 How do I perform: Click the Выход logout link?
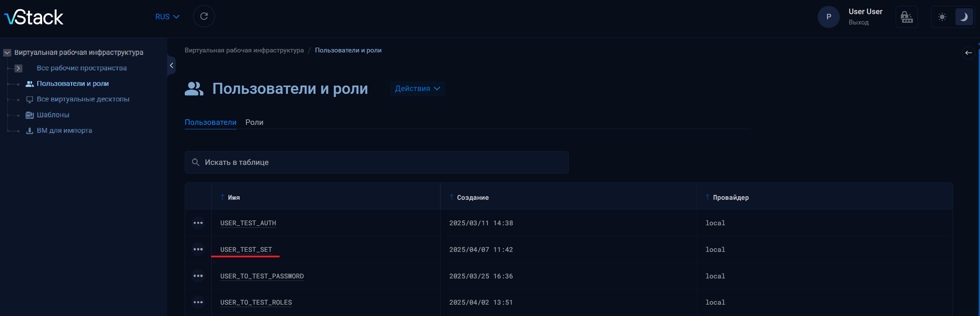coord(858,22)
